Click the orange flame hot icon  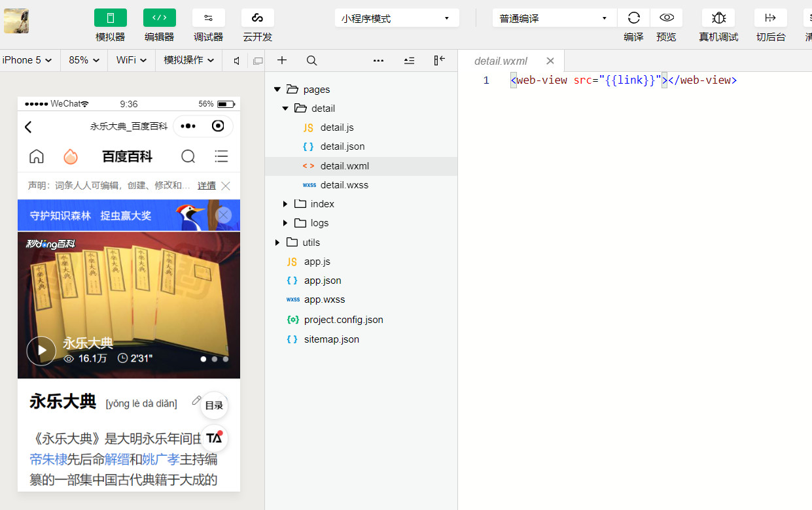click(x=71, y=156)
